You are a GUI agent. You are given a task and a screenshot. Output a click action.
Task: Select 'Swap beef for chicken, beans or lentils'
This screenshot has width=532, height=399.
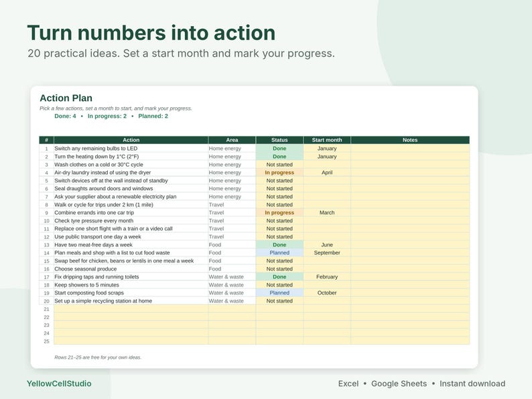coord(131,260)
